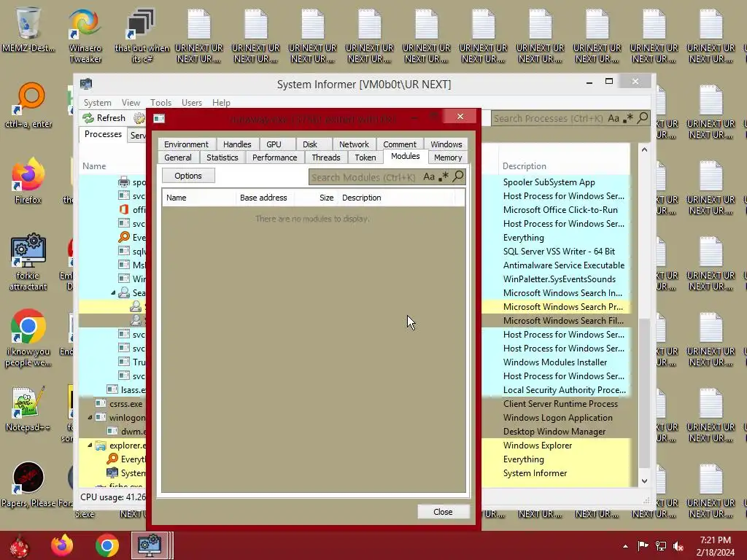Select the Processes tab in System Informer
The width and height of the screenshot is (747, 560).
tap(103, 134)
